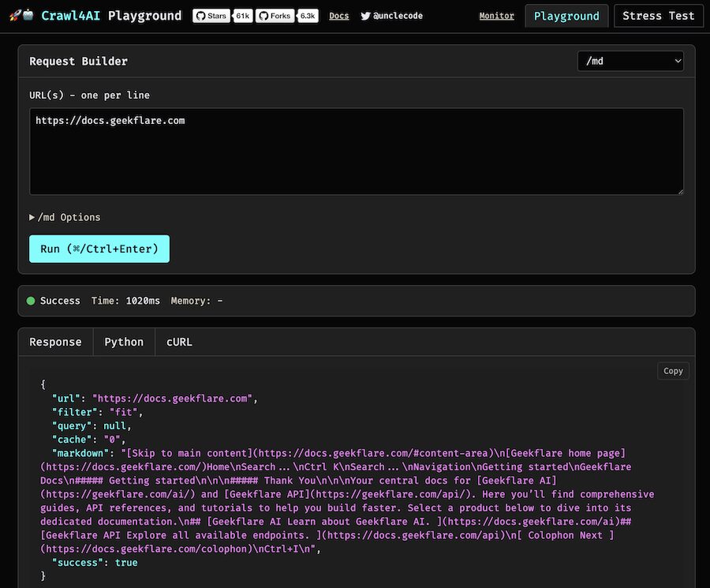The height and width of the screenshot is (588, 710).
Task: Switch to the Python tab
Action: pos(124,342)
